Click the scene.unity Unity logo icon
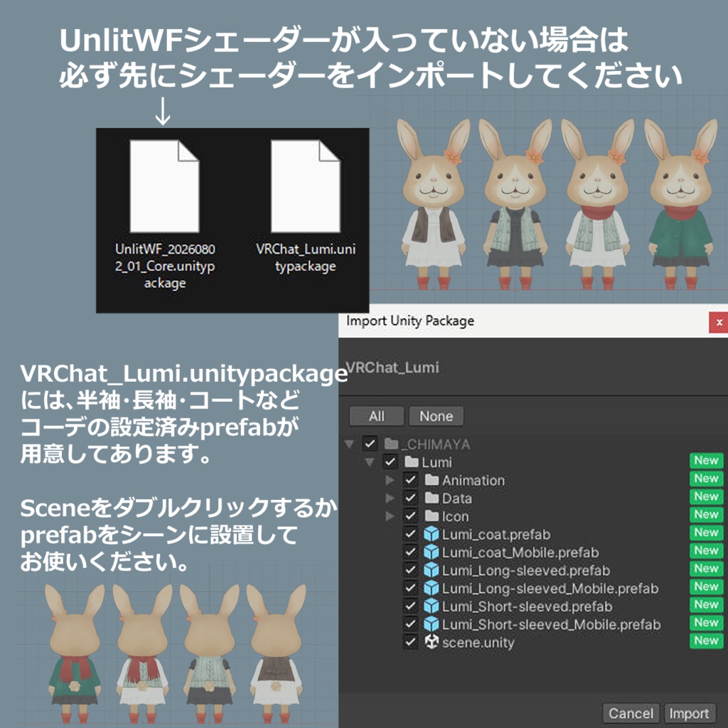 tap(432, 642)
